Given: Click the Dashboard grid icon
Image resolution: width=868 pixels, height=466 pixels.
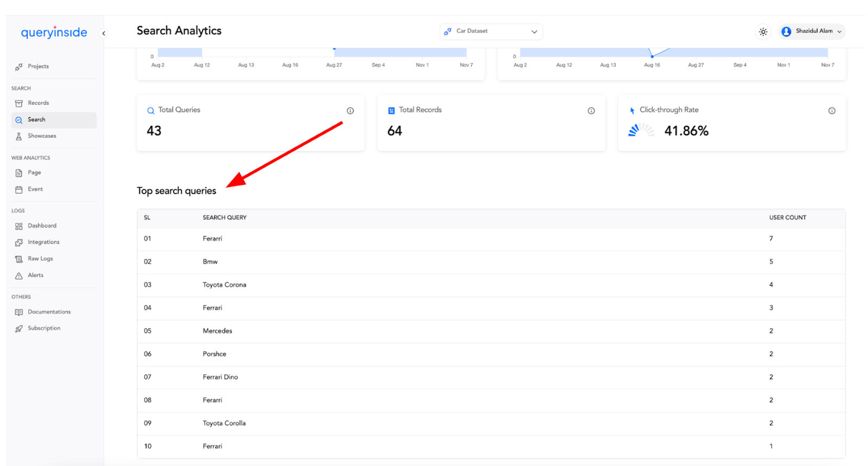Looking at the screenshot, I should click(x=19, y=226).
